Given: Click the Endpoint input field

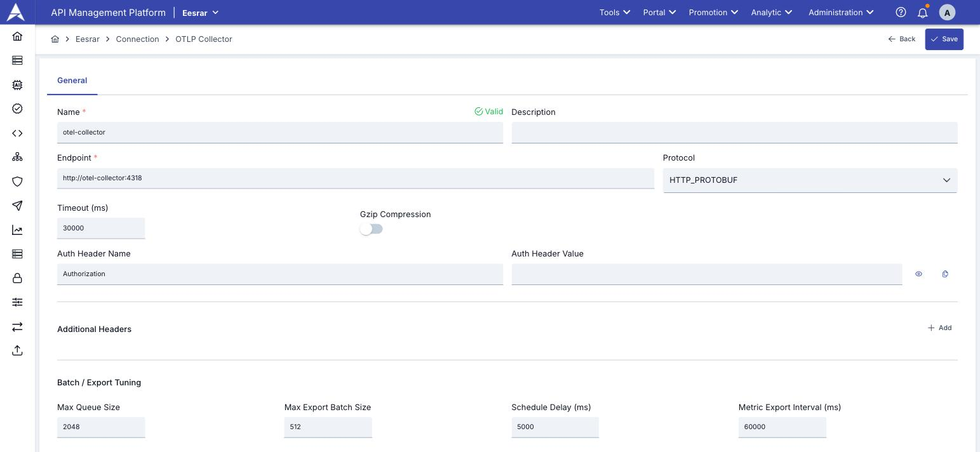Looking at the screenshot, I should [356, 178].
